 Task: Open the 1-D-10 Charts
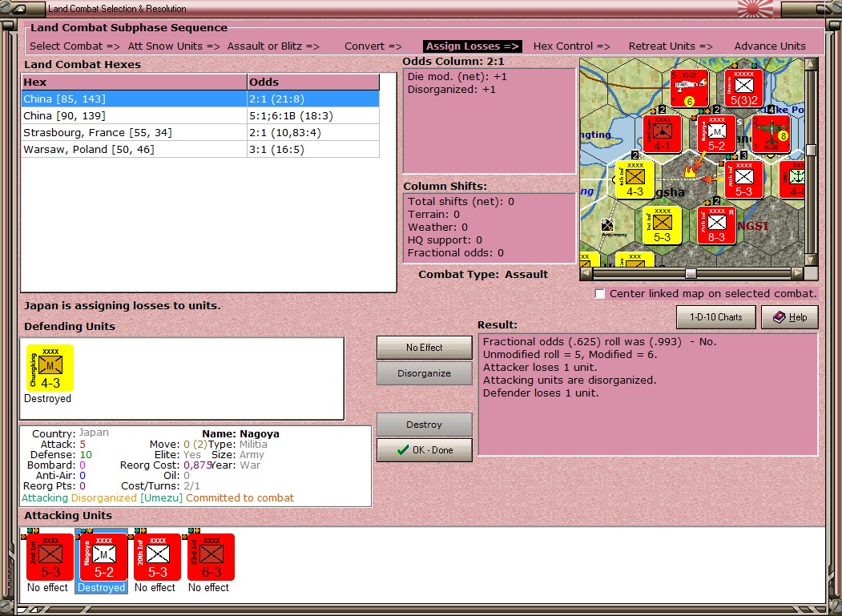715,317
